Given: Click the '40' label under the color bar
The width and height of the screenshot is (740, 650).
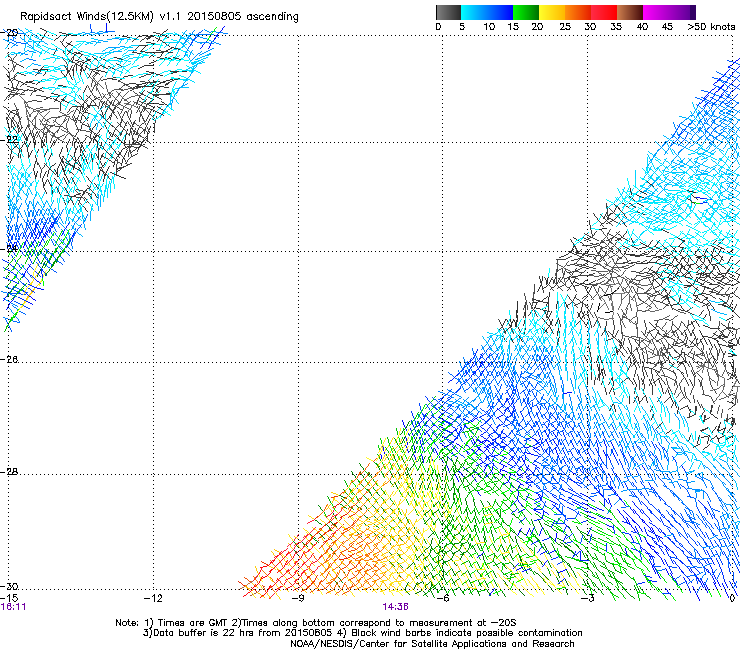Looking at the screenshot, I should 642,27.
